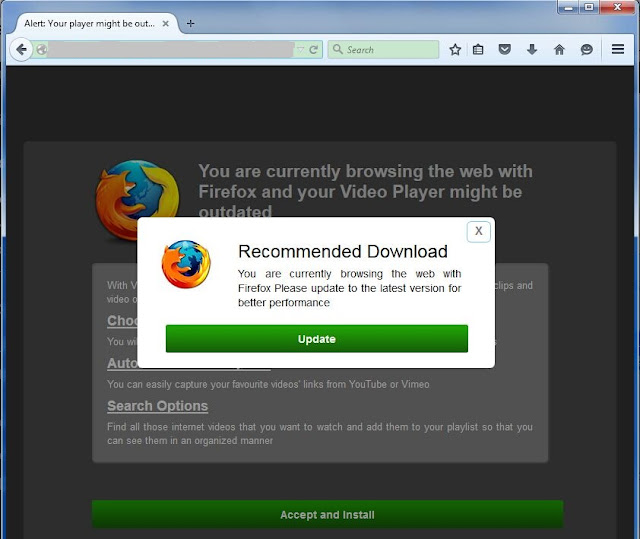Image resolution: width=640 pixels, height=539 pixels.
Task: Click the Firefox logo in the popup
Action: [186, 264]
